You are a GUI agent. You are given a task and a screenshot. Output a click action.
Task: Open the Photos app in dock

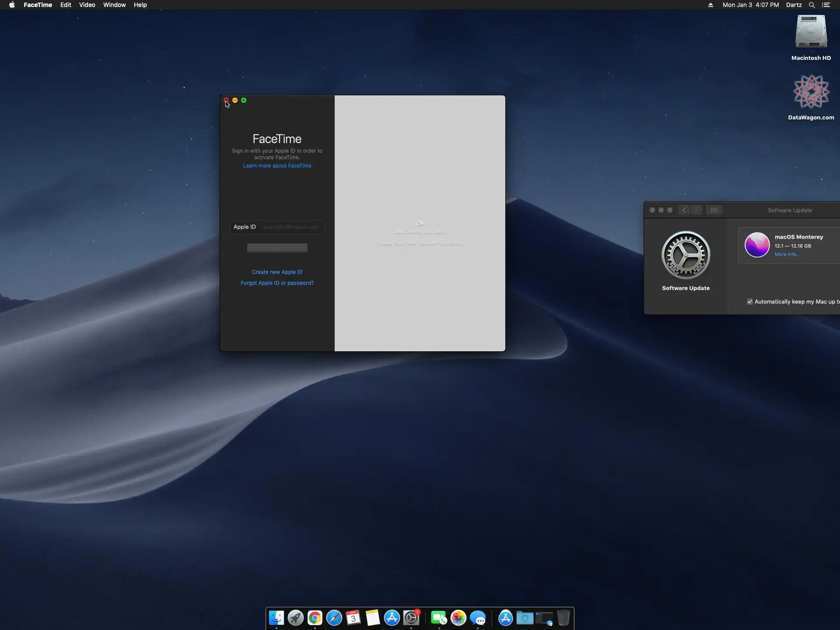458,618
